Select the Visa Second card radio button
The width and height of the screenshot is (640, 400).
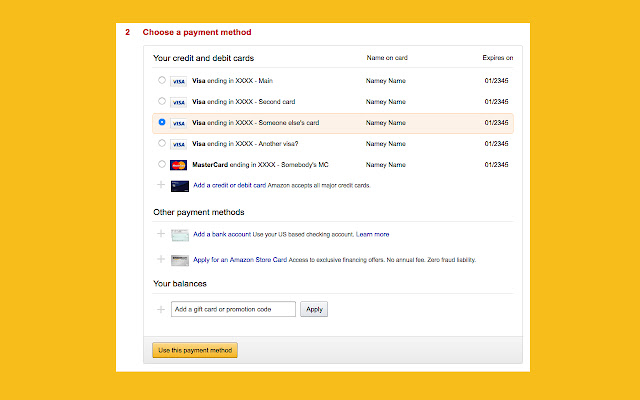pos(162,101)
